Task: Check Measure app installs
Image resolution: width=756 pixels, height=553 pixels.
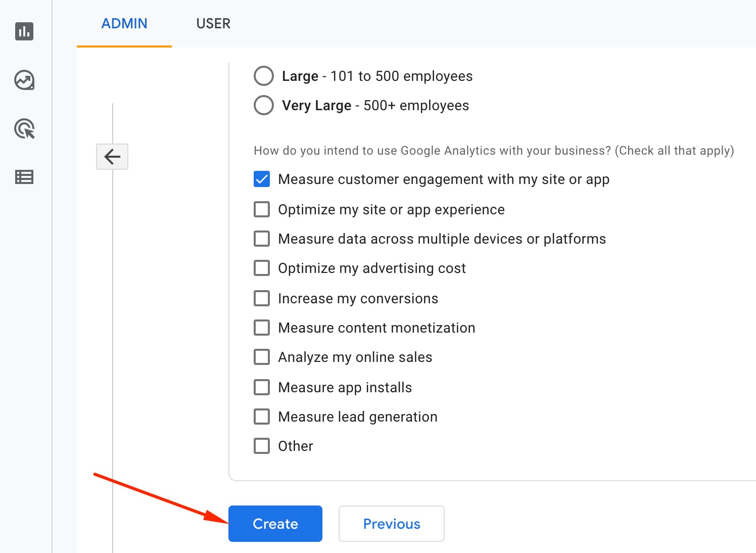Action: pyautogui.click(x=261, y=387)
